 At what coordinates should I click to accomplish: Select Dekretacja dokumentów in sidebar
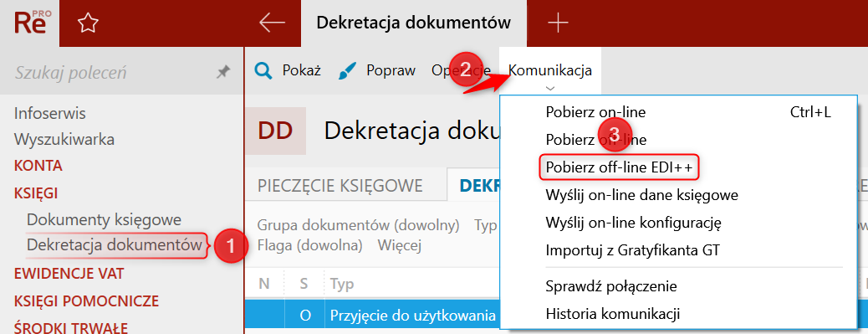point(114,244)
